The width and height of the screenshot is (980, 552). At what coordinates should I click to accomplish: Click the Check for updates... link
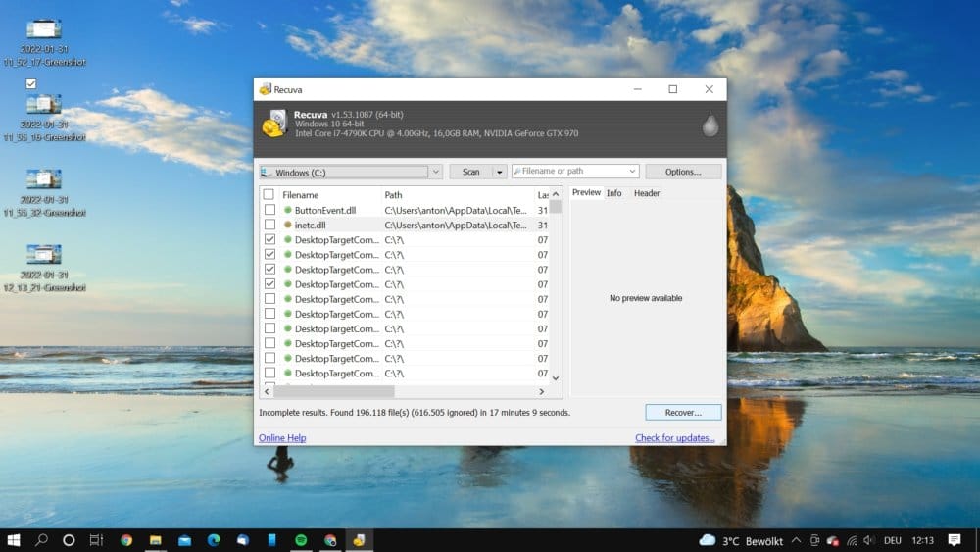click(675, 437)
